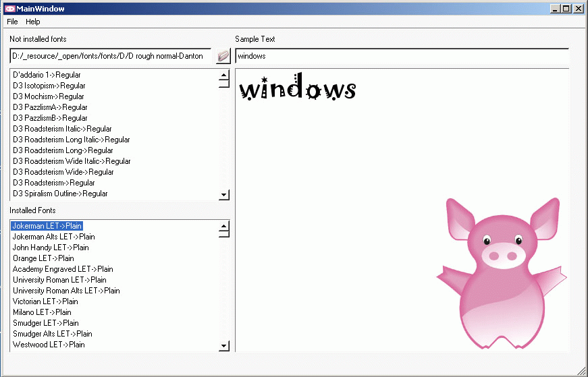This screenshot has width=588, height=377.
Task: Select Academy Engraved LET->Plain font
Action: tap(63, 269)
